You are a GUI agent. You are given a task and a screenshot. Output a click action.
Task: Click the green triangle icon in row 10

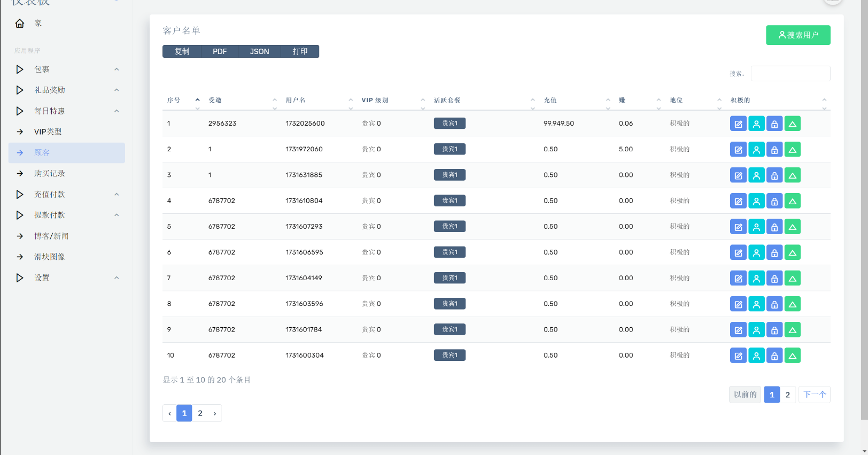[x=793, y=356]
